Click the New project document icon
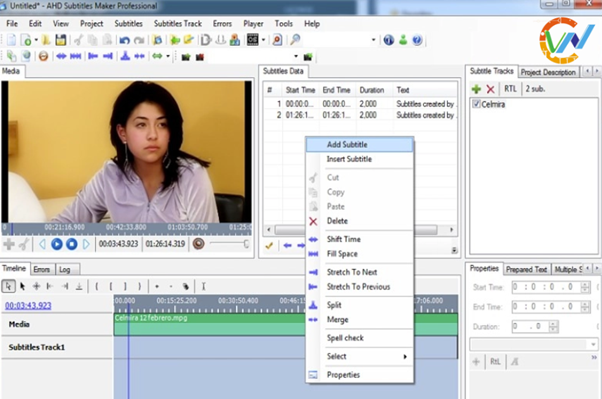The image size is (602, 399). (12, 40)
